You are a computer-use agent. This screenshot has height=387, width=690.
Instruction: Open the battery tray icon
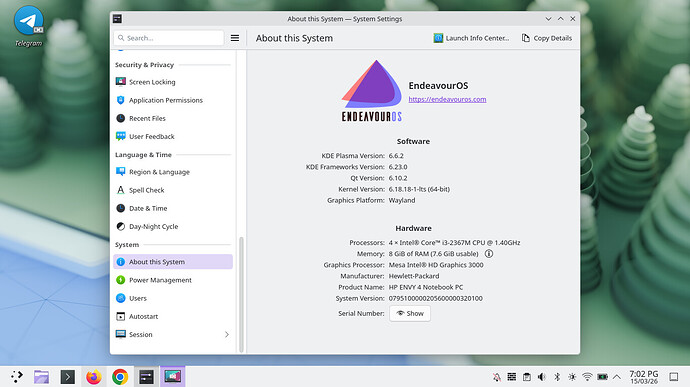(x=602, y=377)
